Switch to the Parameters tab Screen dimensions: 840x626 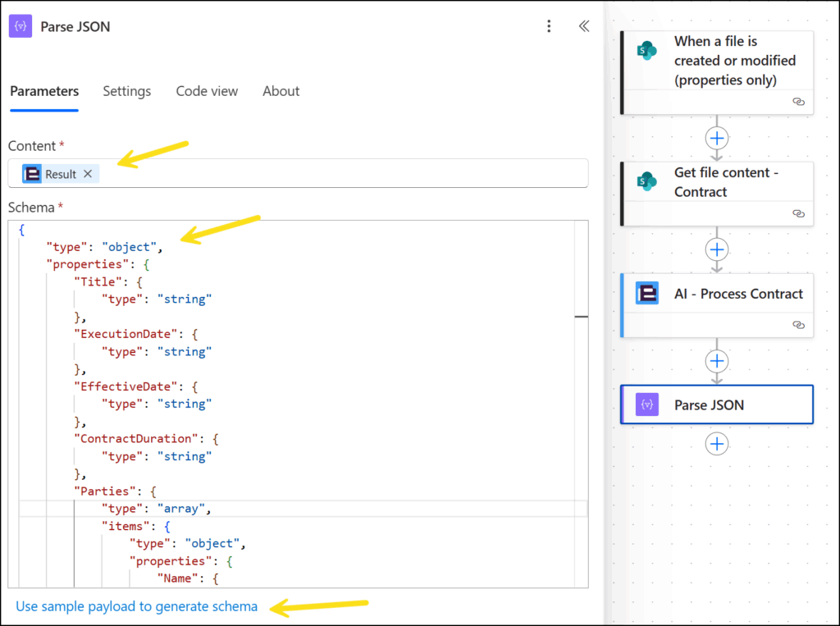click(44, 91)
